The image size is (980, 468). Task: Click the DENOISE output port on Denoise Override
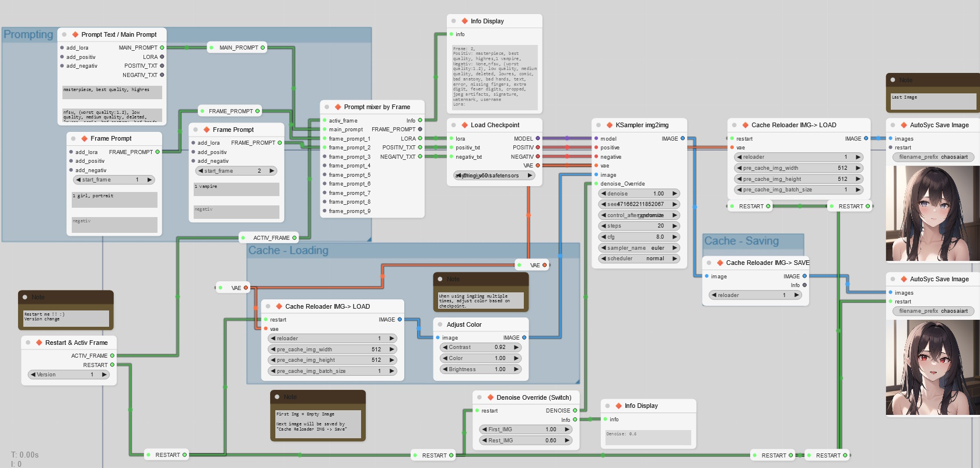coord(575,411)
